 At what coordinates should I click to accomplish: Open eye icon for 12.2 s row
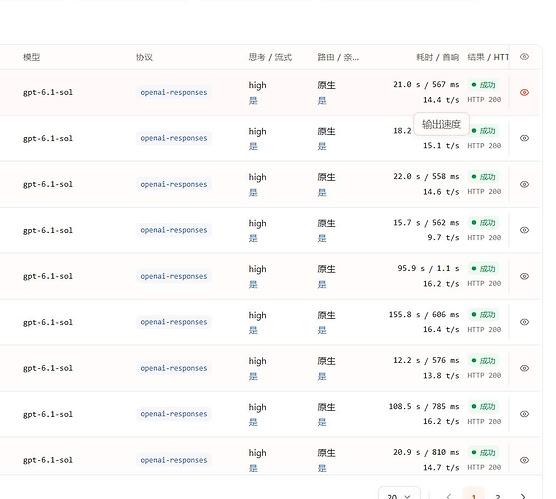[x=524, y=368]
